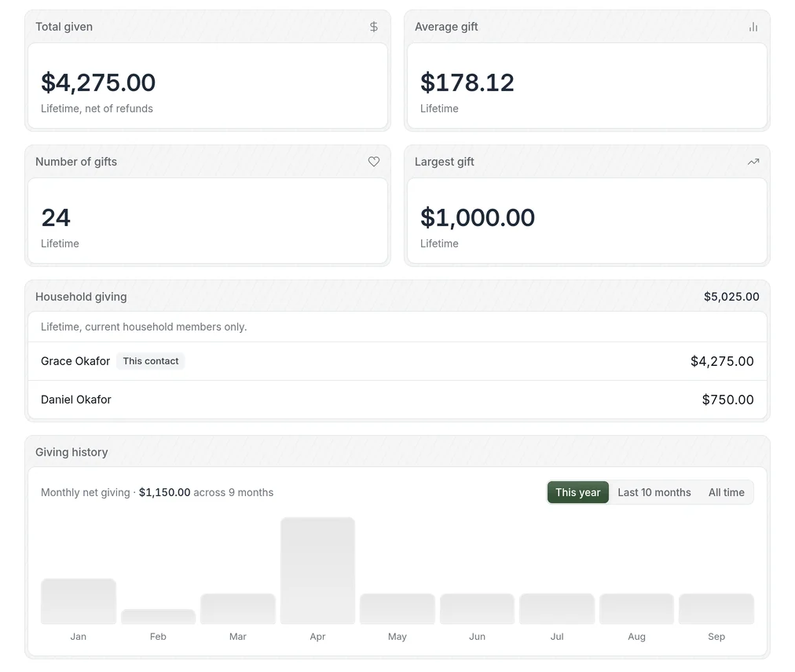Click the 24 gifts count value
The image size is (795, 672).
(x=56, y=217)
